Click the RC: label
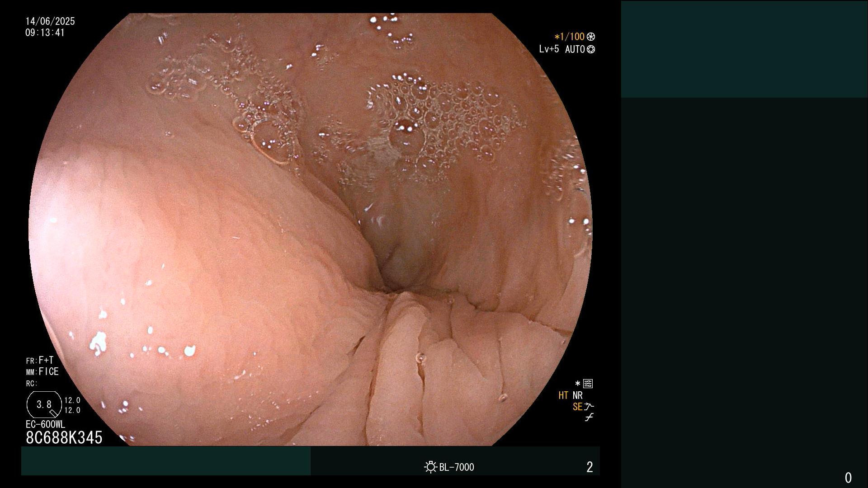Image resolution: width=868 pixels, height=488 pixels. tap(32, 384)
